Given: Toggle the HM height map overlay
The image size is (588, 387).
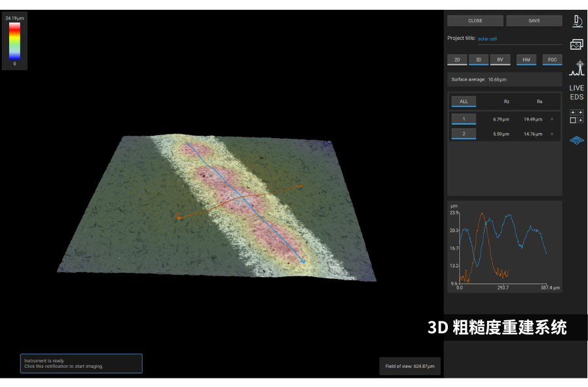Looking at the screenshot, I should (526, 60).
